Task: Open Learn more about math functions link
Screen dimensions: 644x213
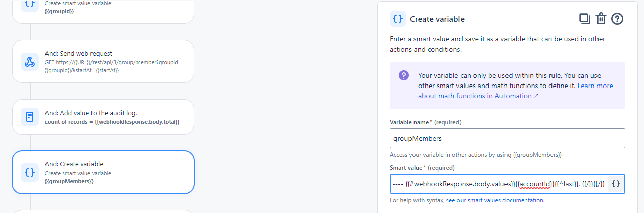Action: 516,91
